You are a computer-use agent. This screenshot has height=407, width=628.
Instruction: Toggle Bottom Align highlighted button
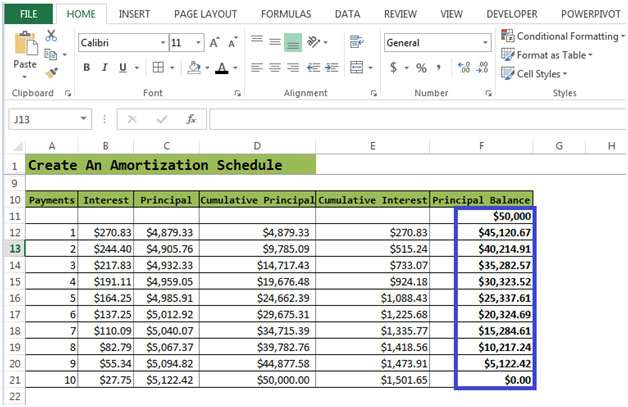(x=293, y=42)
